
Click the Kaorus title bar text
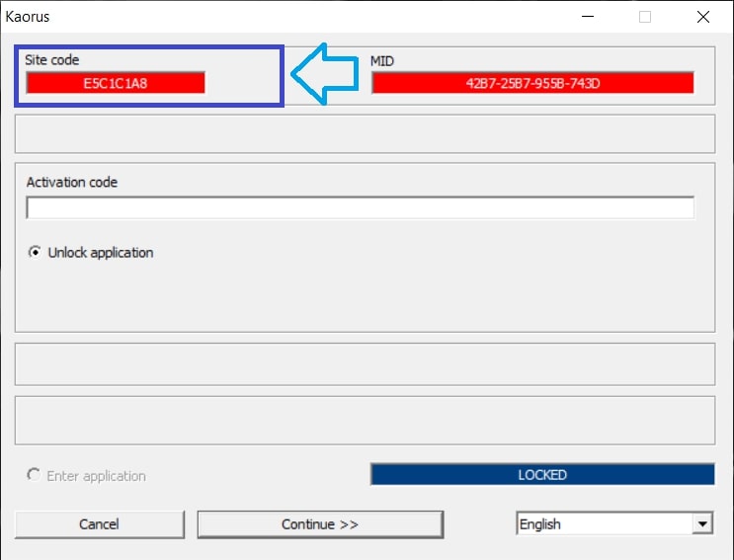tap(28, 17)
